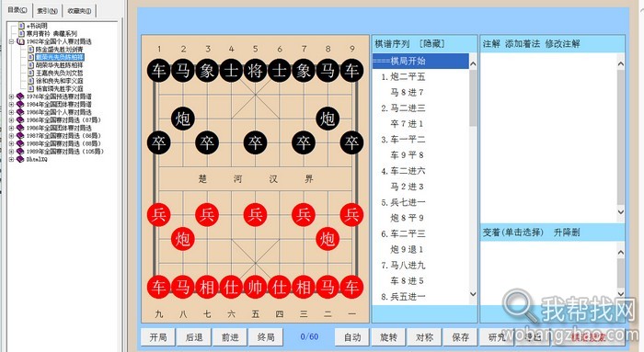Step back with the 后退 button
The height and width of the screenshot is (352, 644).
[x=194, y=337]
